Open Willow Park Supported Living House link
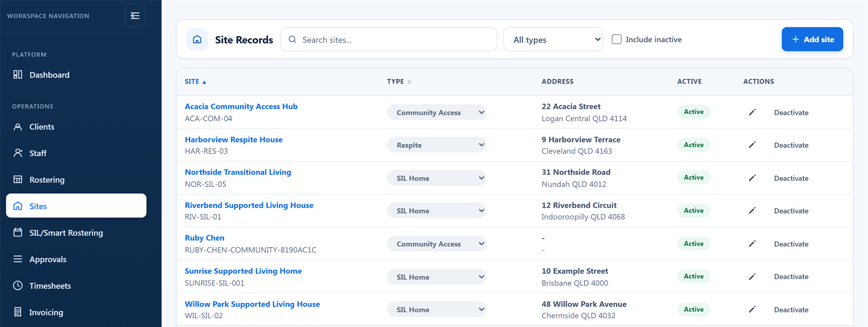Screen dimensions: 868x327 (252, 304)
